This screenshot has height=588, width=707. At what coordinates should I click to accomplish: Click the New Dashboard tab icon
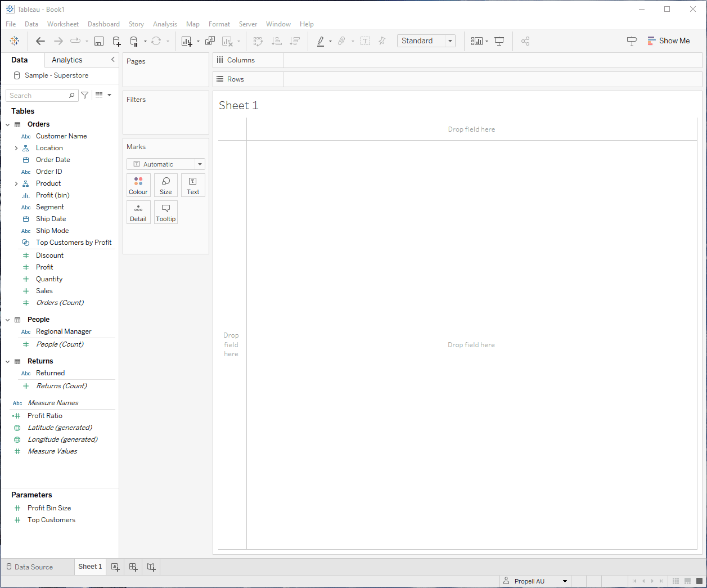tap(133, 567)
